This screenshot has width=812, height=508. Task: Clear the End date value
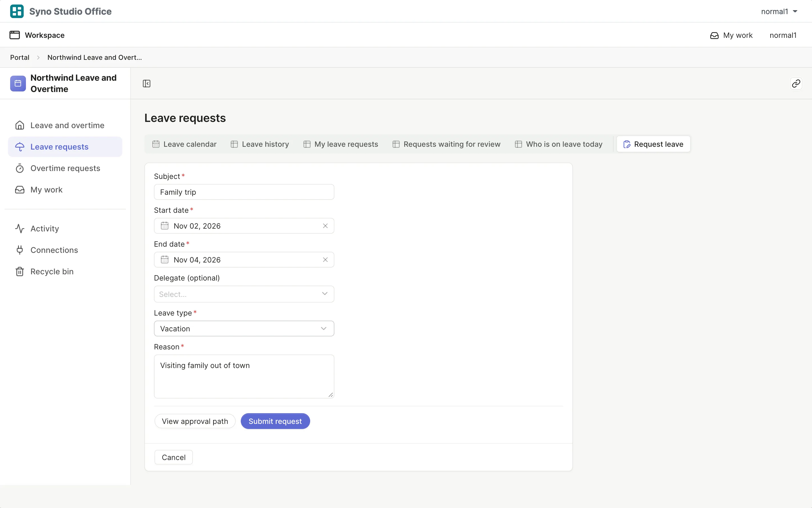coord(325,260)
